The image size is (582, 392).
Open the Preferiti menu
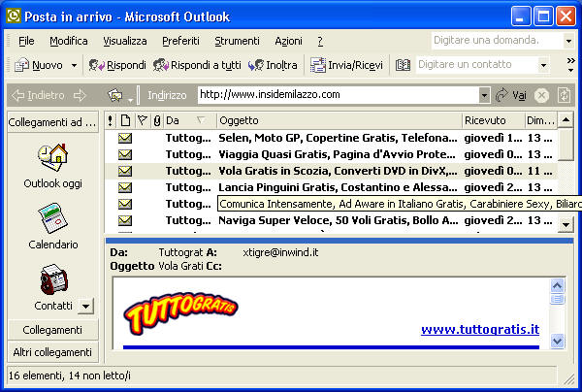click(180, 41)
